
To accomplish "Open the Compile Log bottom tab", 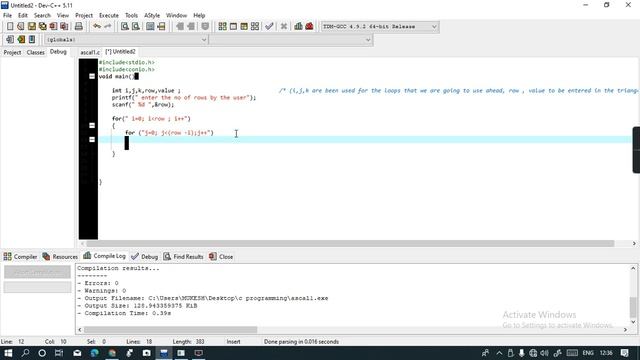I will tap(104, 256).
